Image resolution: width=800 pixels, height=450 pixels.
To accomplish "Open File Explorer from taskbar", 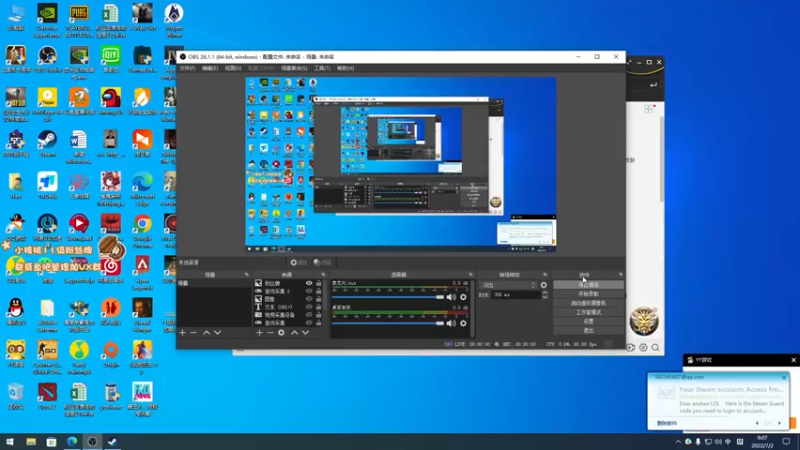I will pyautogui.click(x=31, y=442).
